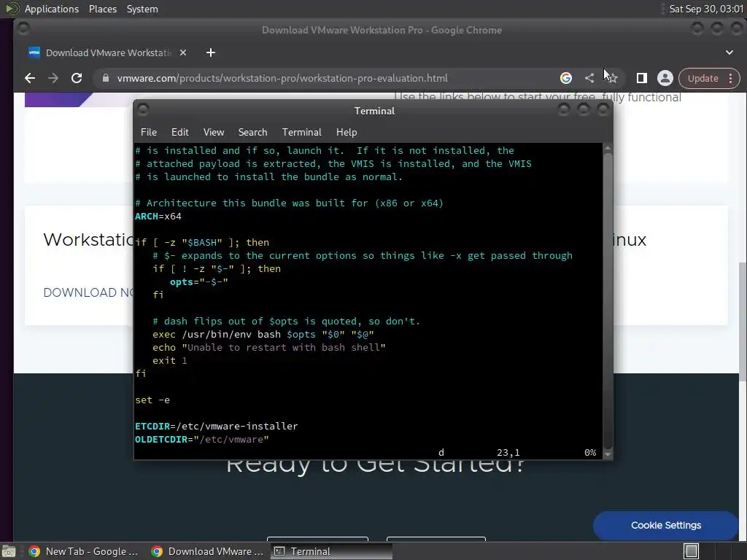Click the Chrome window menu icon
Image resolution: width=747 pixels, height=560 pixels.
[23, 29]
